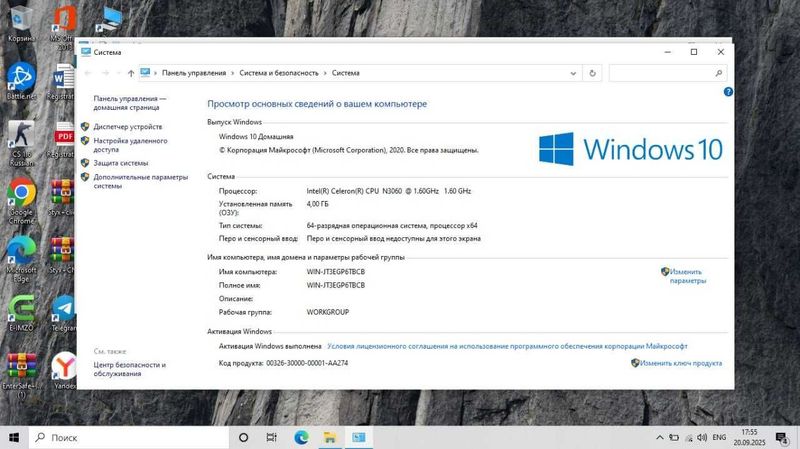Expand the address bar history dropdown
The width and height of the screenshot is (800, 449).
573,73
